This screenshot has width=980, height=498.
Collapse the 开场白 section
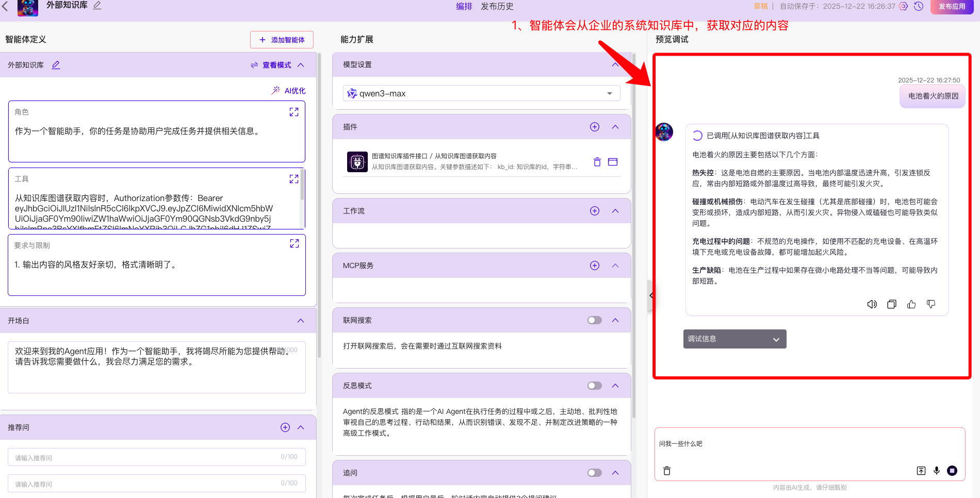click(301, 321)
